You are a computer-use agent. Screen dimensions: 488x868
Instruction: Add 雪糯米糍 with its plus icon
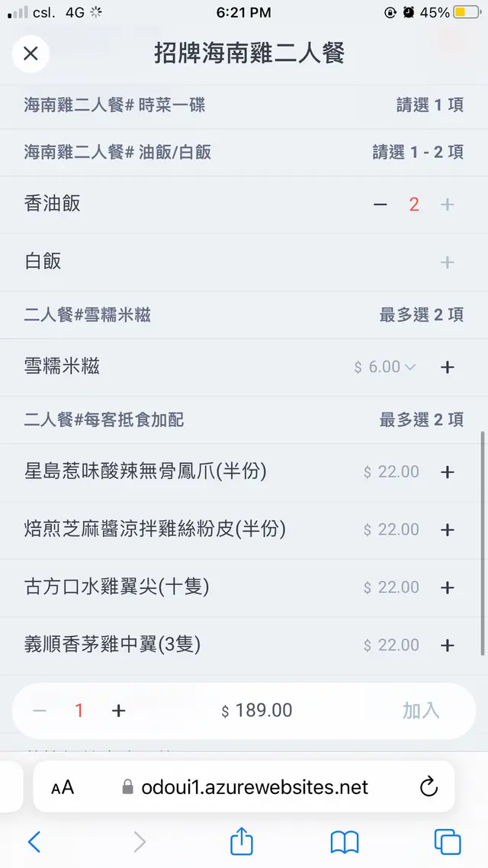coord(448,368)
